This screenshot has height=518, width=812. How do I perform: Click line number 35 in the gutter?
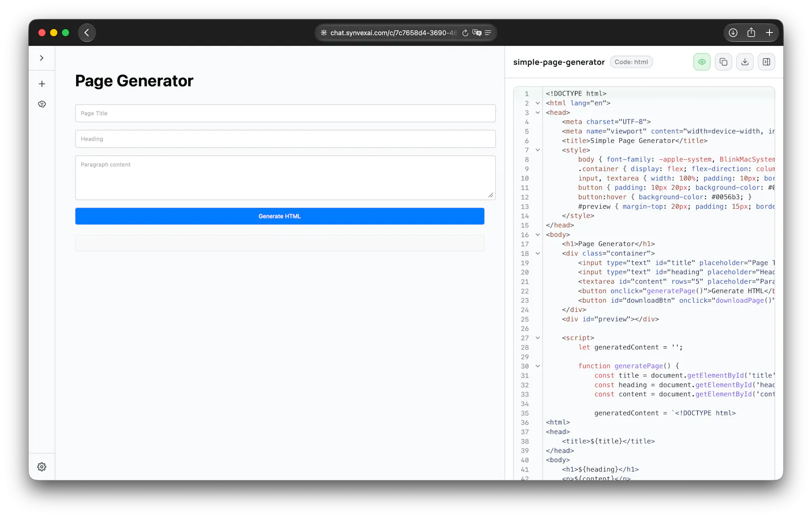pyautogui.click(x=524, y=413)
